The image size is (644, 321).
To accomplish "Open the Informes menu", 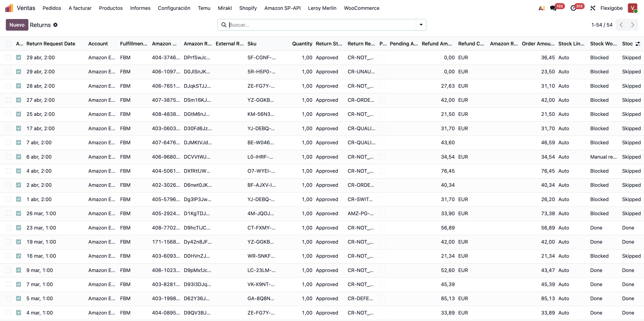I will point(140,8).
